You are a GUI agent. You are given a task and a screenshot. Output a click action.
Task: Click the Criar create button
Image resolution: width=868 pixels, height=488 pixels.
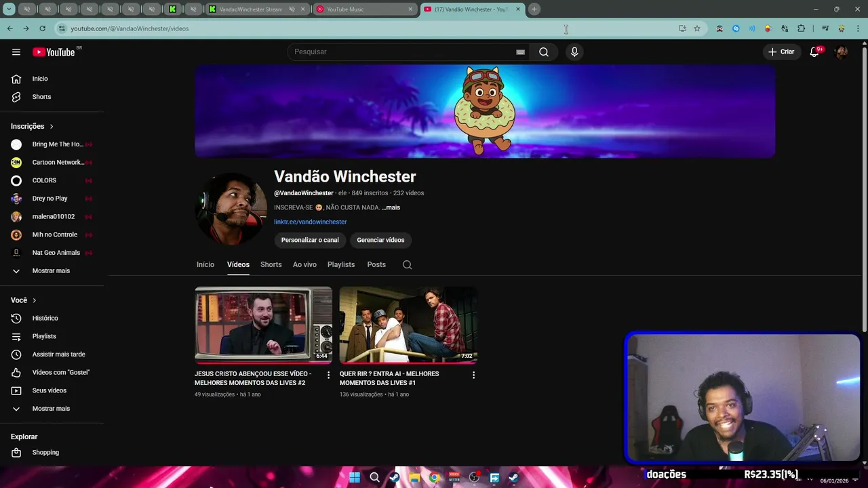[x=781, y=52]
